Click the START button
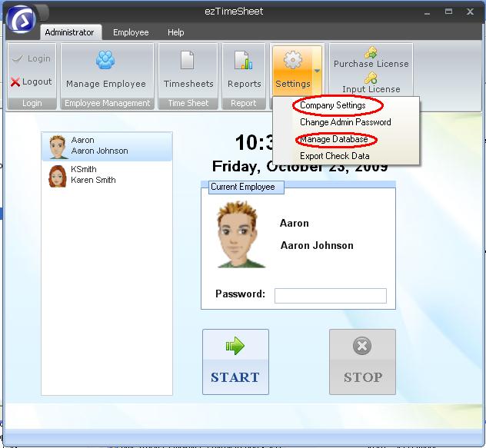486x448 pixels. click(235, 362)
